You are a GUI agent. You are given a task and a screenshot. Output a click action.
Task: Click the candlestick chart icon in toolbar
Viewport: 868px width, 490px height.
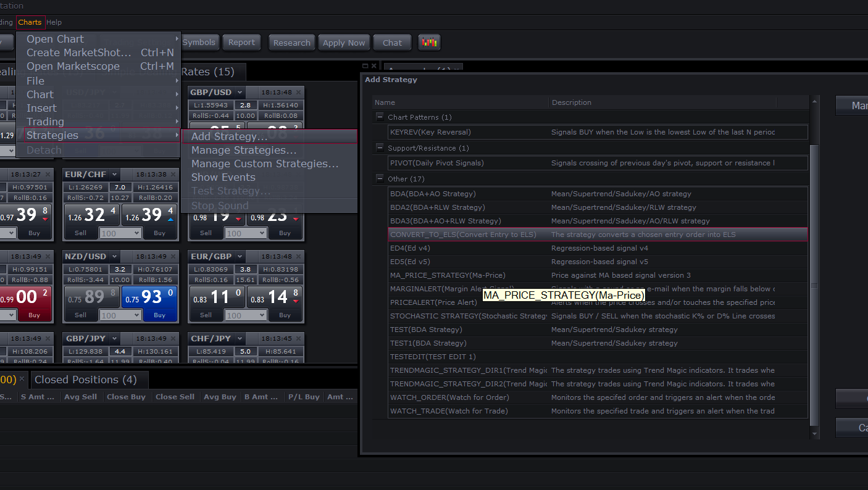429,43
